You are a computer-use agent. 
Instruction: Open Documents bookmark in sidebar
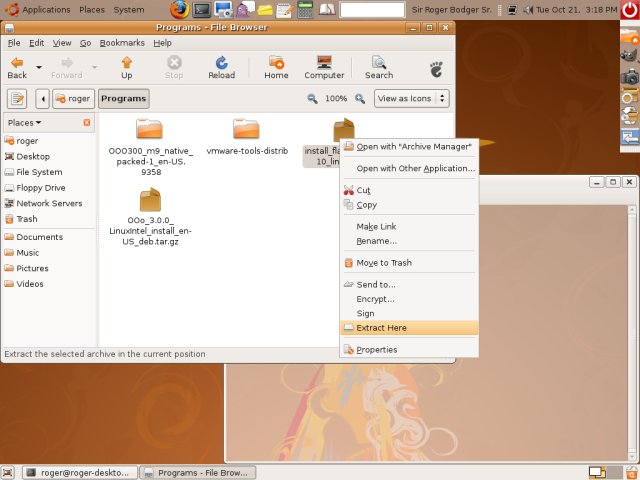[49, 237]
